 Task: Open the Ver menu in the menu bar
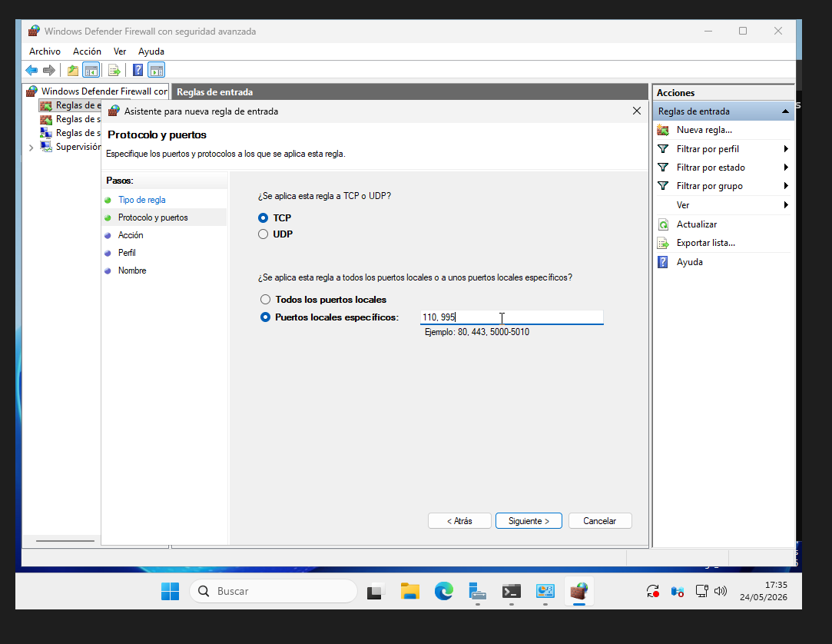tap(120, 51)
